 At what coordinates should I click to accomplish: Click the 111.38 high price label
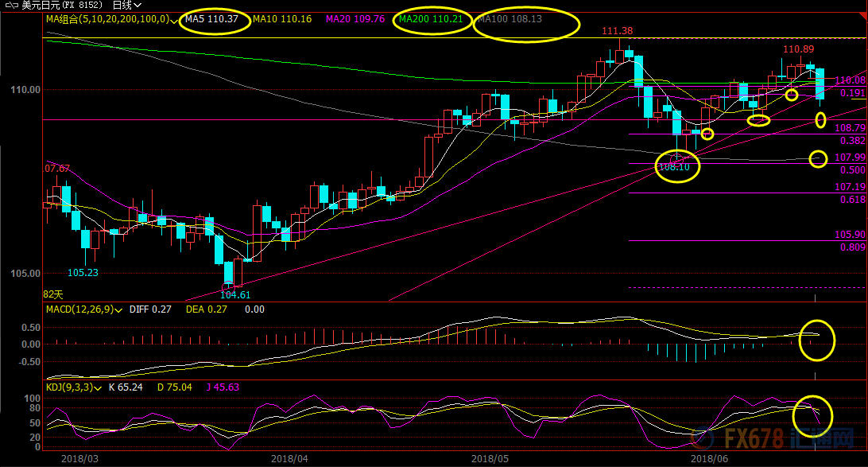[617, 31]
